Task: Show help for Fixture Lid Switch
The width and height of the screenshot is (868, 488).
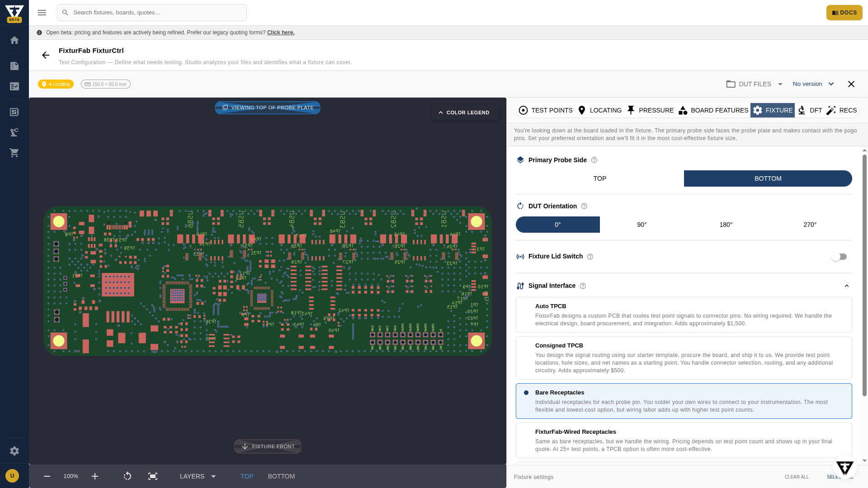Action: (590, 257)
